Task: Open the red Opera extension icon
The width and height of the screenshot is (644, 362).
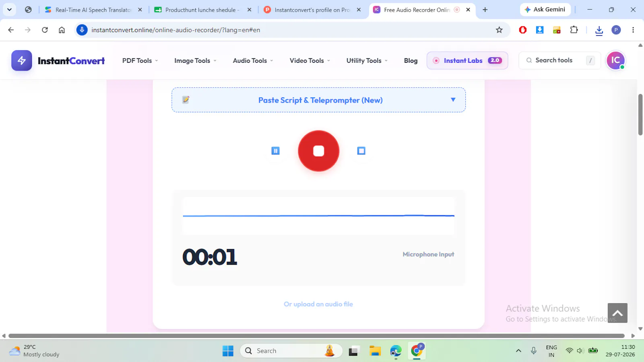Action: pos(523,30)
